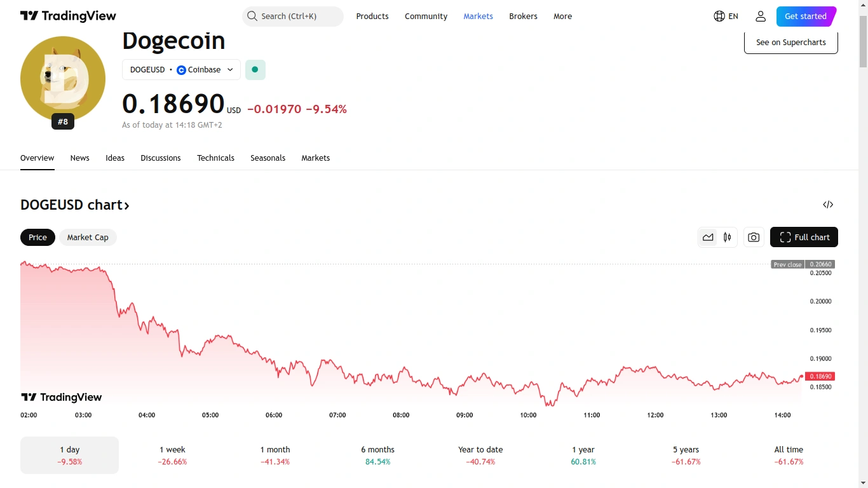Switch to the Technicals tab
Screen dimensions: 868x488
point(215,158)
